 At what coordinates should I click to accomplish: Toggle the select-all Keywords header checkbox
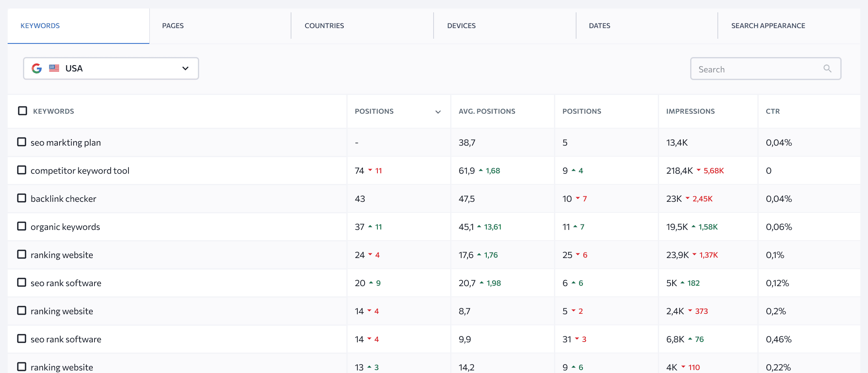pos(23,111)
